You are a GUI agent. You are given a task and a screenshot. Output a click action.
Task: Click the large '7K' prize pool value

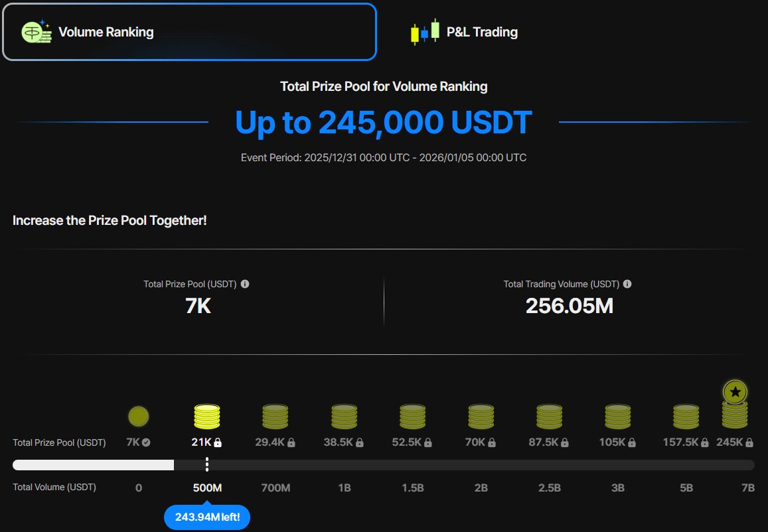198,306
